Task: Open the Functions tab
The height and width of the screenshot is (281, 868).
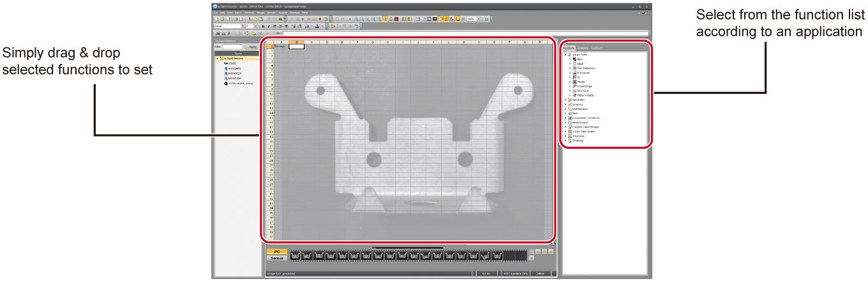Action: pos(569,48)
